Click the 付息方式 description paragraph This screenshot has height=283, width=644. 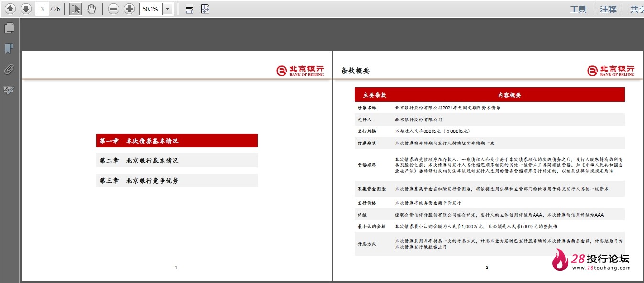(x=509, y=244)
